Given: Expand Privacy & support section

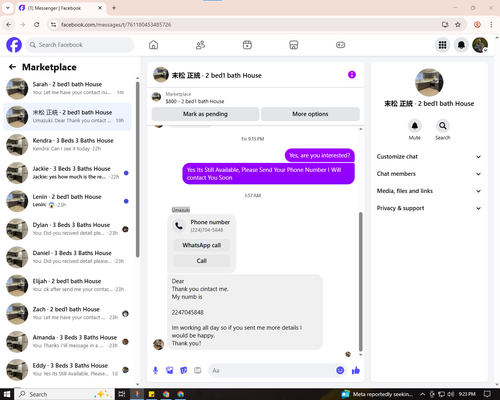Looking at the screenshot, I should (x=429, y=208).
